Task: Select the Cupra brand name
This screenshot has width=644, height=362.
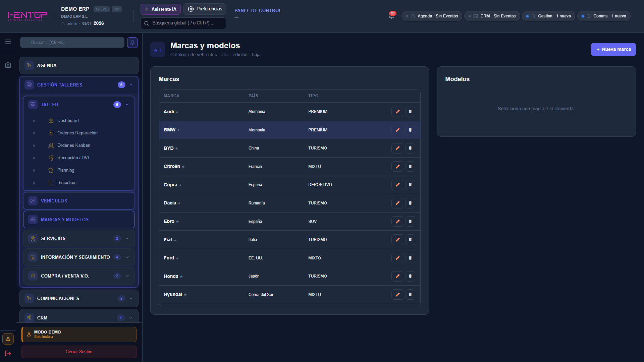Action: coord(170,185)
